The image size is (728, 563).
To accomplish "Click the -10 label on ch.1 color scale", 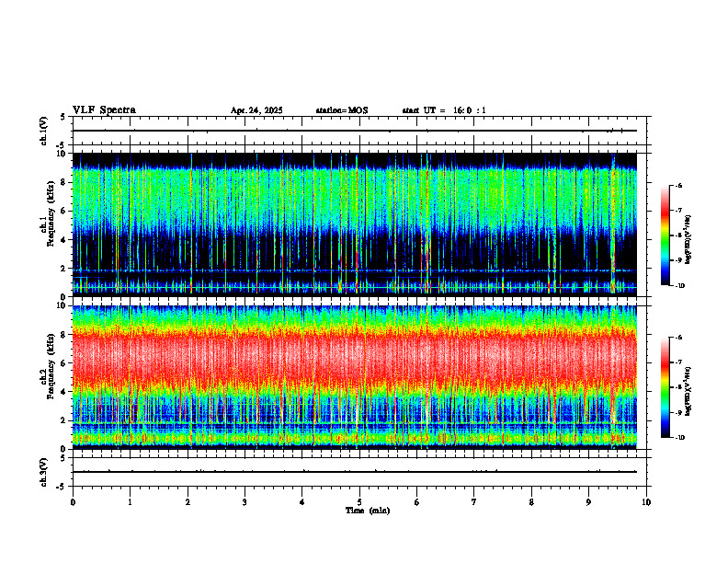I will coord(679,286).
